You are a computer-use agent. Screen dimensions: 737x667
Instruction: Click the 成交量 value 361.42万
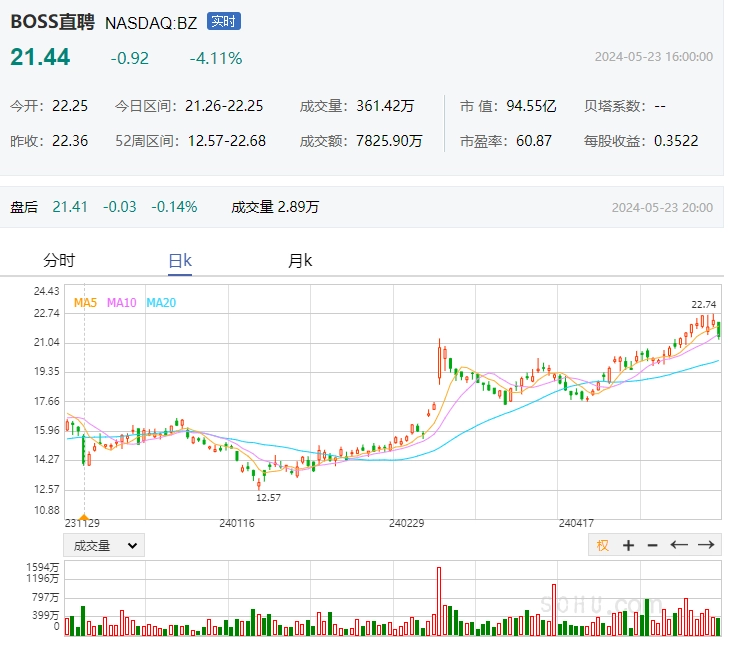[x=385, y=106]
